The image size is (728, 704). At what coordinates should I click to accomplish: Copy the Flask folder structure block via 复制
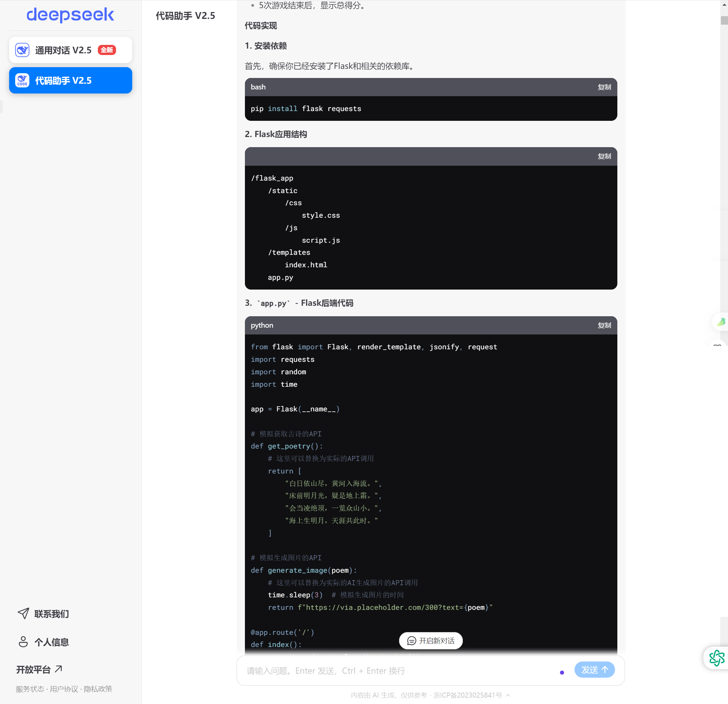coord(604,156)
